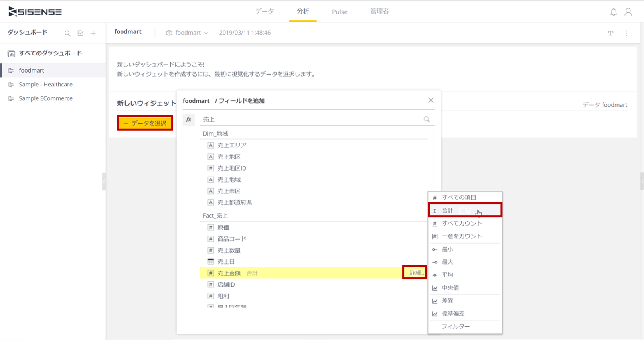Open user profile icon
644x340 pixels.
coord(628,12)
